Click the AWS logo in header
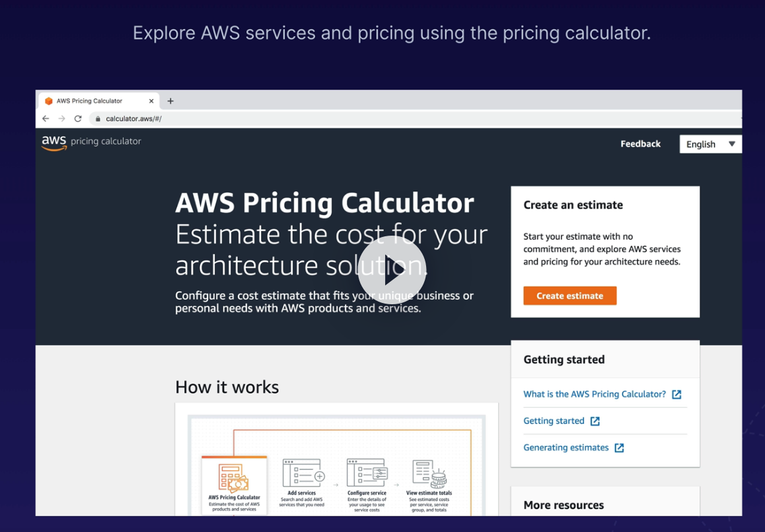The width and height of the screenshot is (765, 532). click(x=54, y=143)
